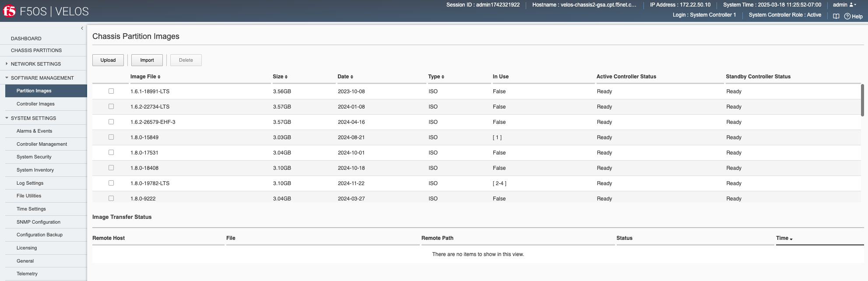
Task: Click the Remote Path column header
Action: [437, 238]
